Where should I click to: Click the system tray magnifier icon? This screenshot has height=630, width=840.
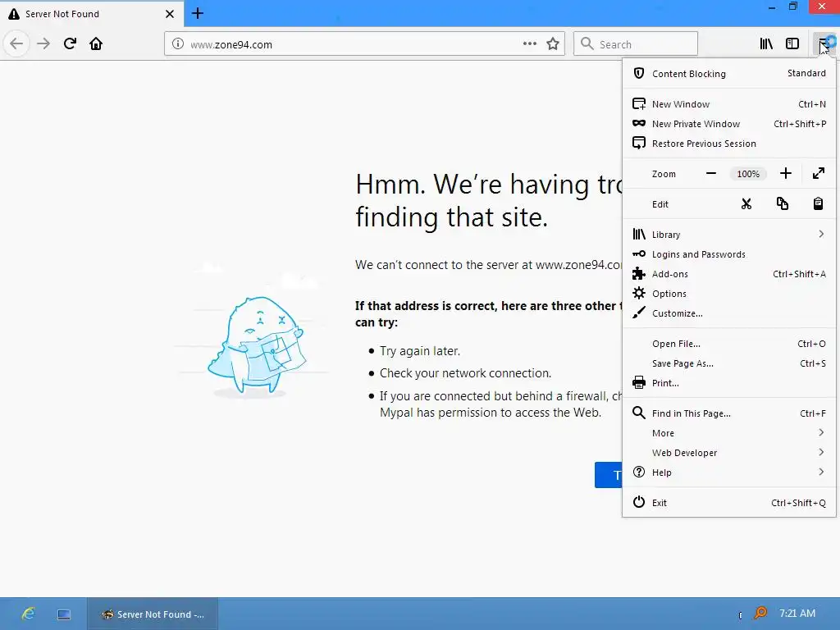(760, 613)
